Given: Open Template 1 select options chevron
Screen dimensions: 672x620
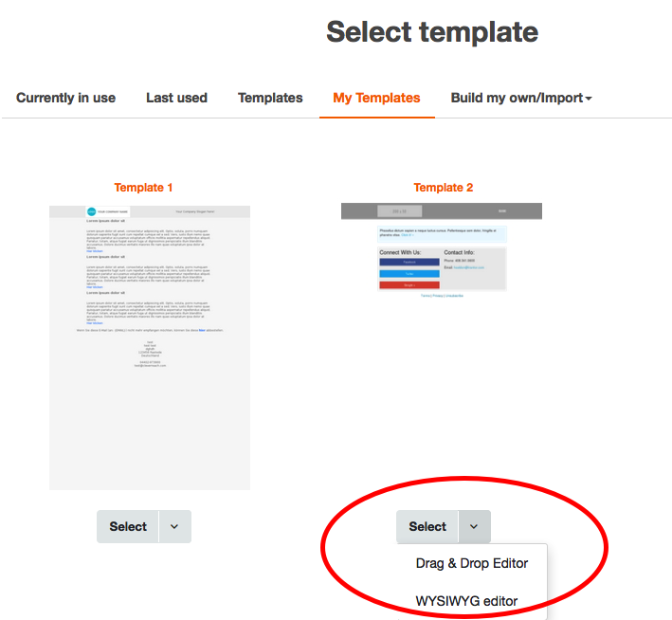Looking at the screenshot, I should pyautogui.click(x=174, y=527).
